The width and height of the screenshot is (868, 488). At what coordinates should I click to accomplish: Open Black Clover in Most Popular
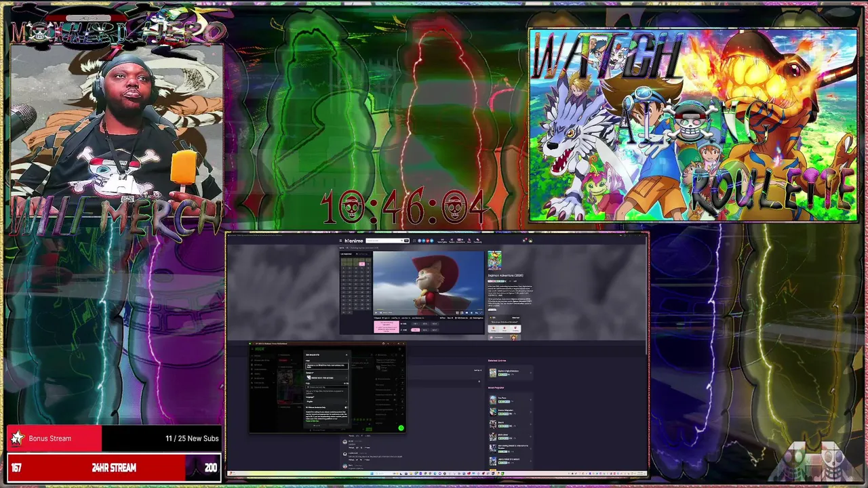point(503,434)
